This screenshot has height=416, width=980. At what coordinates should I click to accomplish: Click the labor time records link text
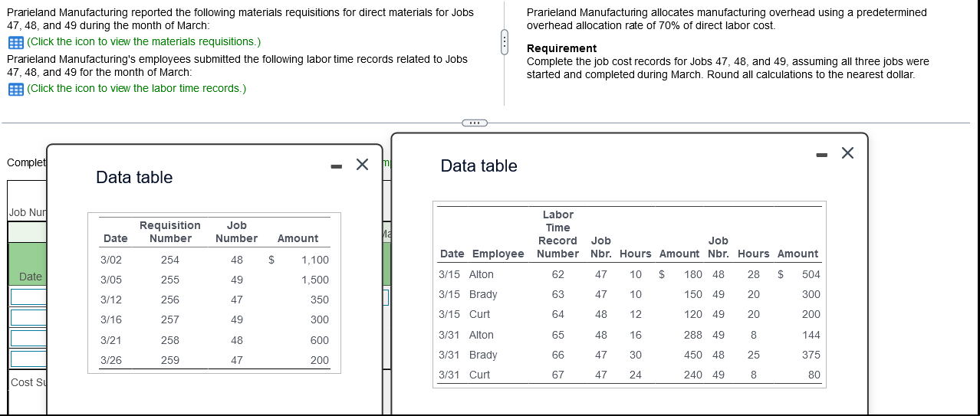coord(136,88)
